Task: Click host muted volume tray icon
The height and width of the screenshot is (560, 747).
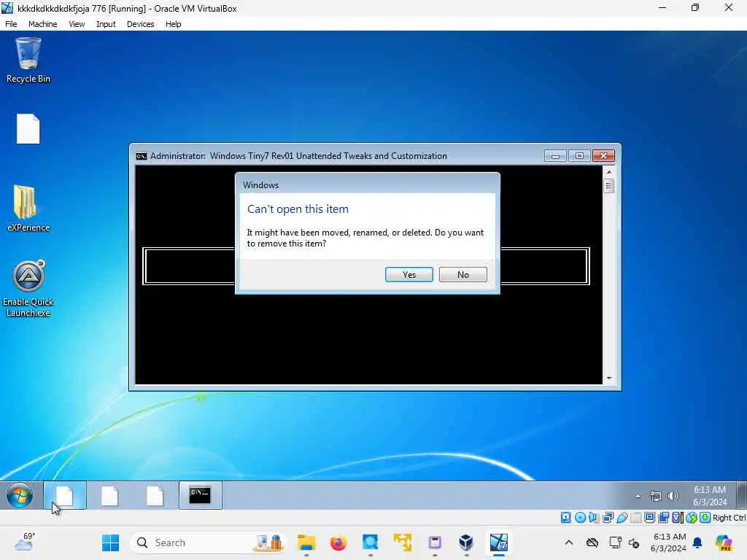Action: click(634, 542)
